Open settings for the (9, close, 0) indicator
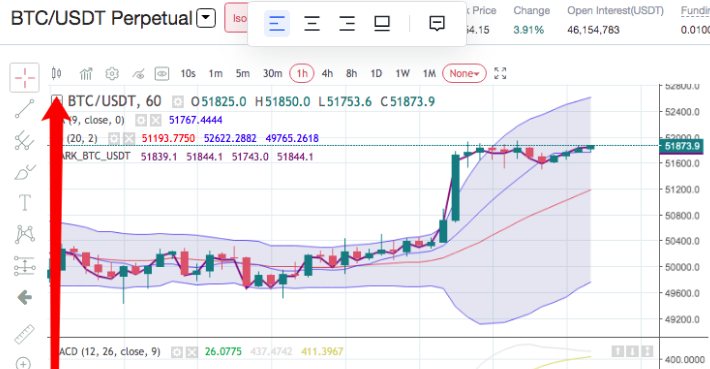 pos(141,120)
